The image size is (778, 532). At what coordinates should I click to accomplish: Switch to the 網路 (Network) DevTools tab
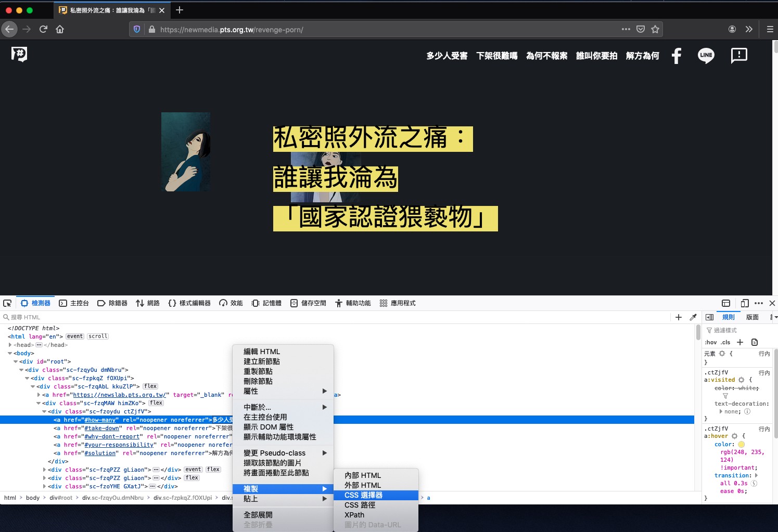coord(148,303)
